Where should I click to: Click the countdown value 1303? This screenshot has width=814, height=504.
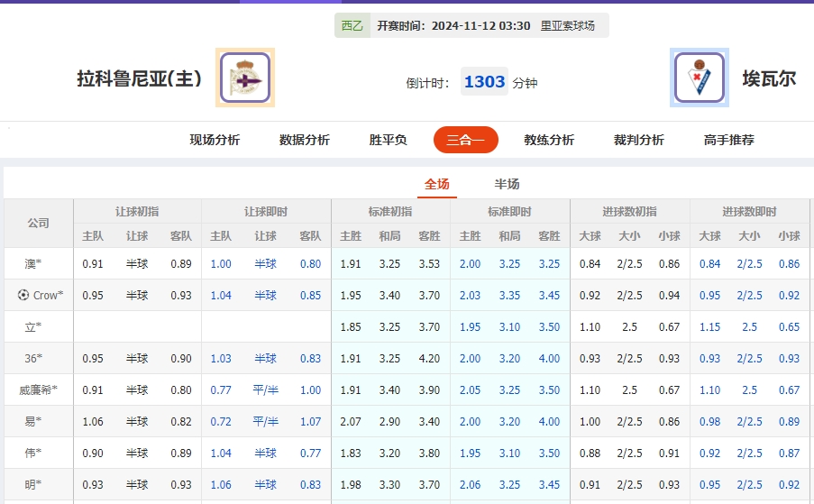pos(484,82)
